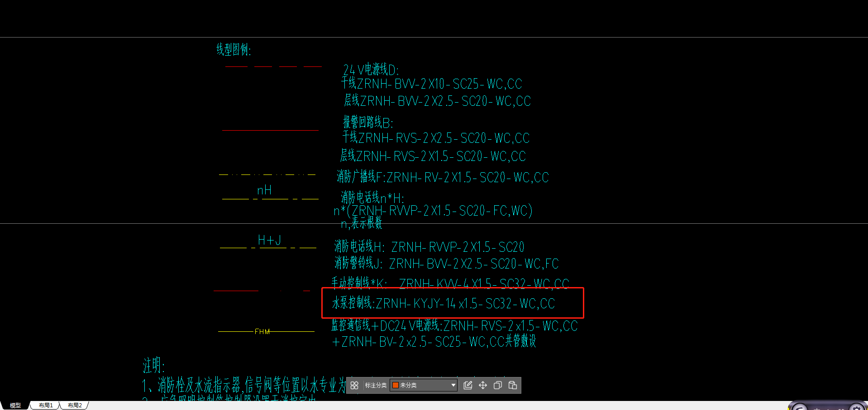Switch to the 模型 tab
868x410 pixels.
click(15, 405)
